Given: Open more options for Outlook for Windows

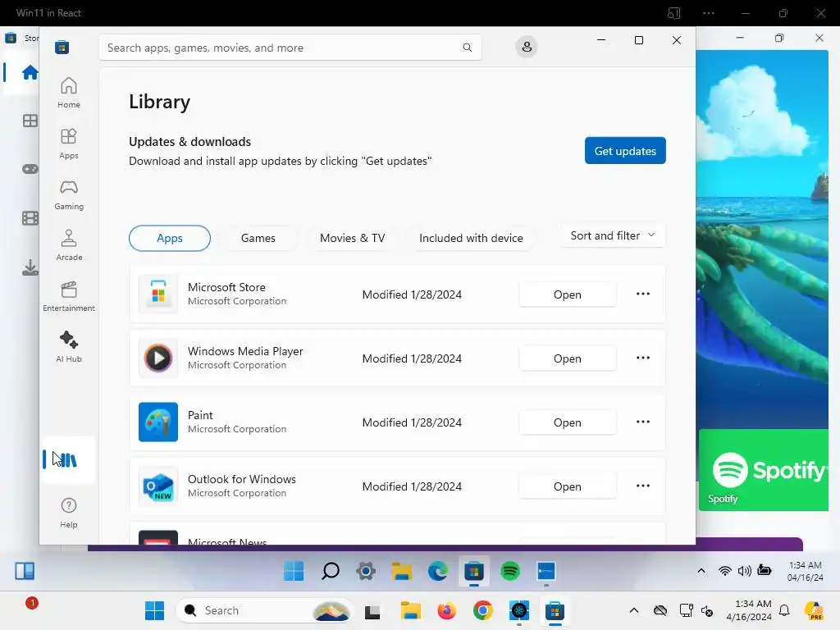Looking at the screenshot, I should pos(643,486).
